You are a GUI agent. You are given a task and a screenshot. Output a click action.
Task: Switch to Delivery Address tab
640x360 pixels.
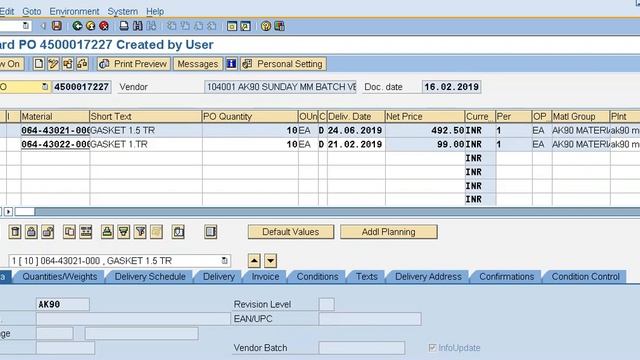[x=429, y=276]
